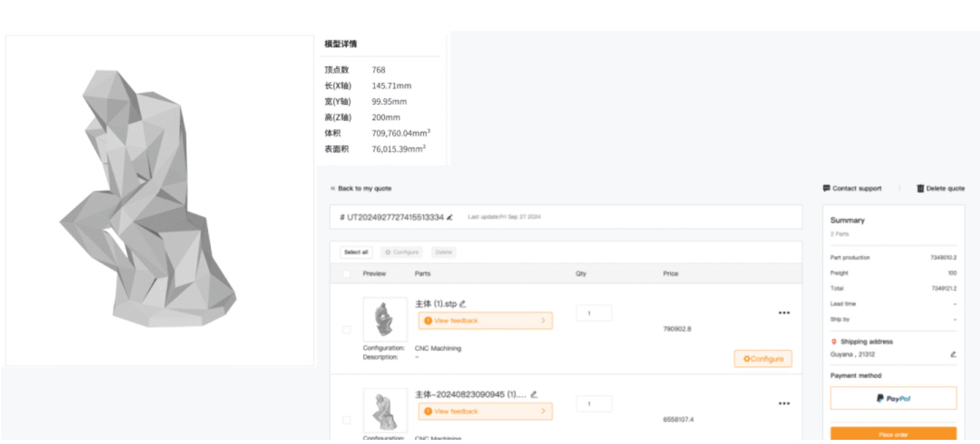Click the greyed Delete toolbar button
The width and height of the screenshot is (980, 444).
coord(443,252)
